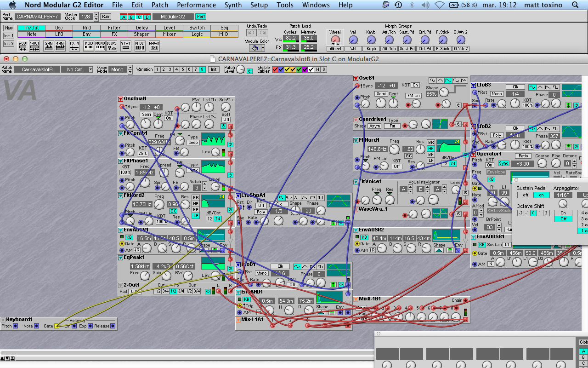The image size is (588, 368).
Task: Add a 2-OUT module from toolbar
Action: point(23,46)
